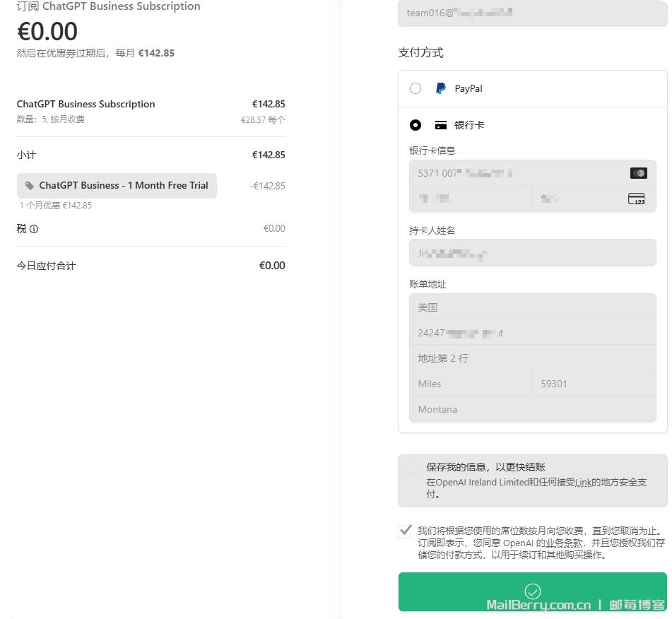Click the city field showing Miles
Screen dimensions: 672x619
click(x=470, y=384)
